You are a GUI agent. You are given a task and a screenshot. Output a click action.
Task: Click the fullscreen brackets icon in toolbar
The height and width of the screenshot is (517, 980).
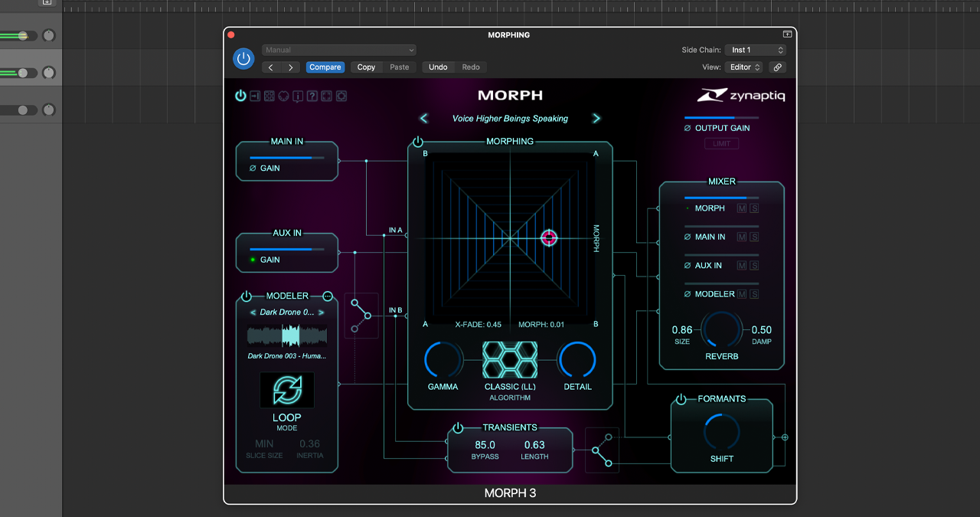coord(327,96)
